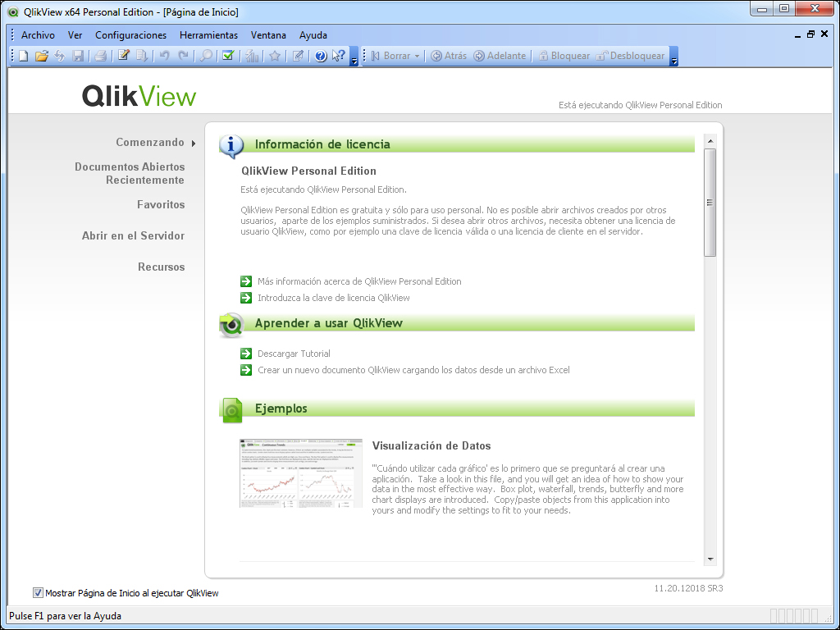Click Crear un nuevo documento QlikView link
840x630 pixels.
413,370
